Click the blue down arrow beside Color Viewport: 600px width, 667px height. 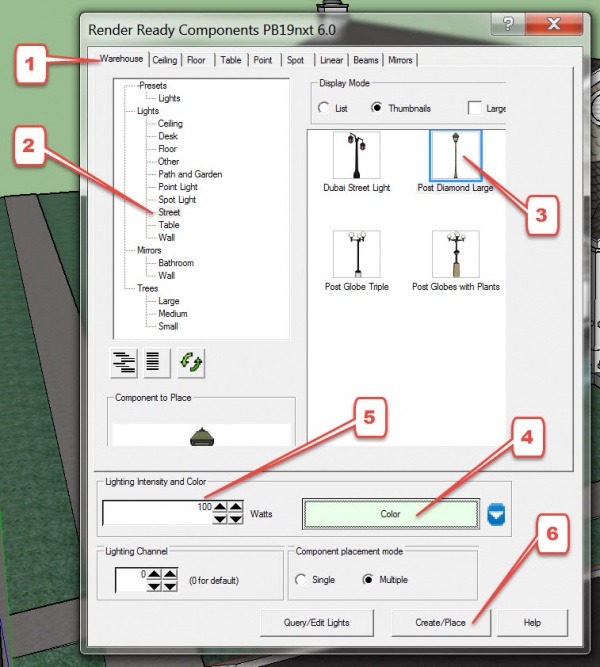497,514
